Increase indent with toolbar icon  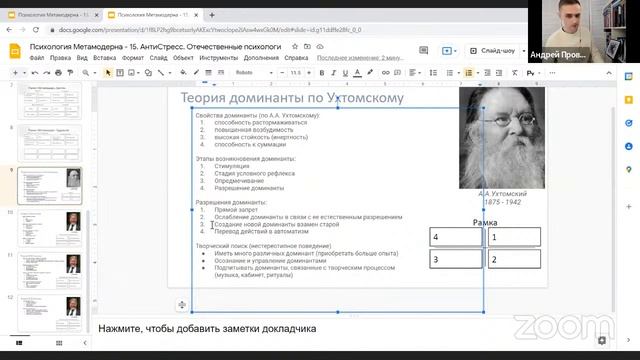click(x=499, y=73)
